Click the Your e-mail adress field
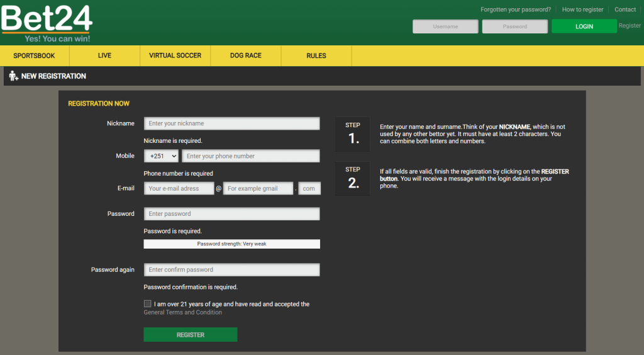This screenshot has height=355, width=644. (x=179, y=189)
